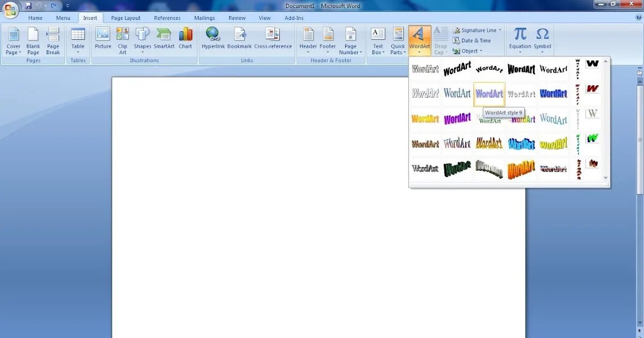Expand the Shapes gallery
This screenshot has height=338, width=644.
pyautogui.click(x=142, y=41)
